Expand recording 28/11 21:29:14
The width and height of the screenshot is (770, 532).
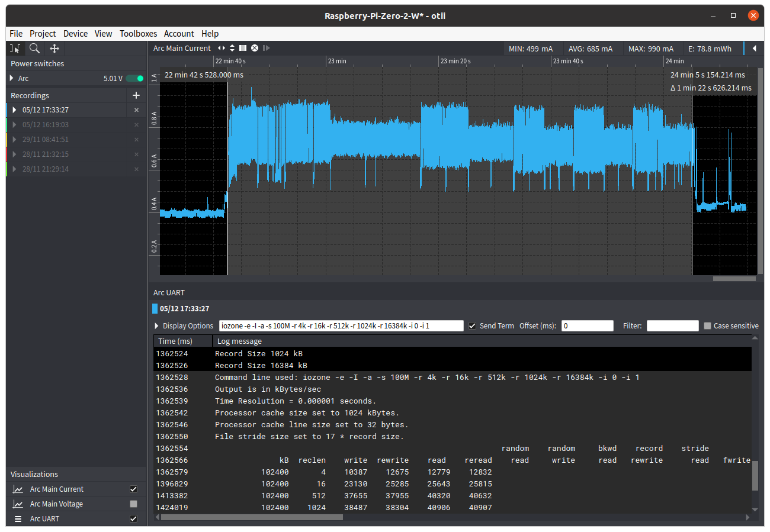tap(15, 169)
